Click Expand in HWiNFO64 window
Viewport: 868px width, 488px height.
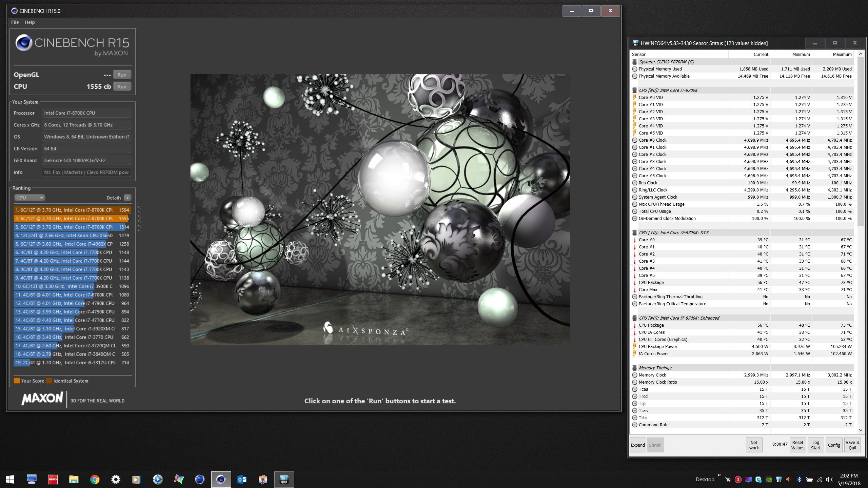638,445
